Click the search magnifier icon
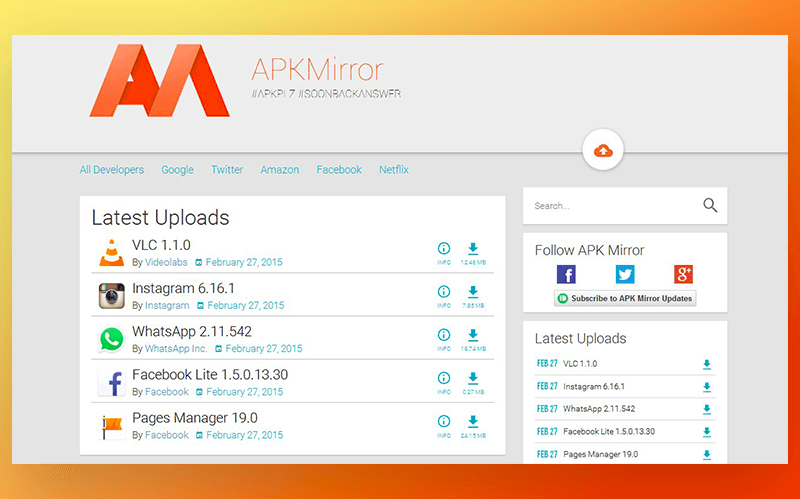The image size is (800, 499). coord(710,205)
